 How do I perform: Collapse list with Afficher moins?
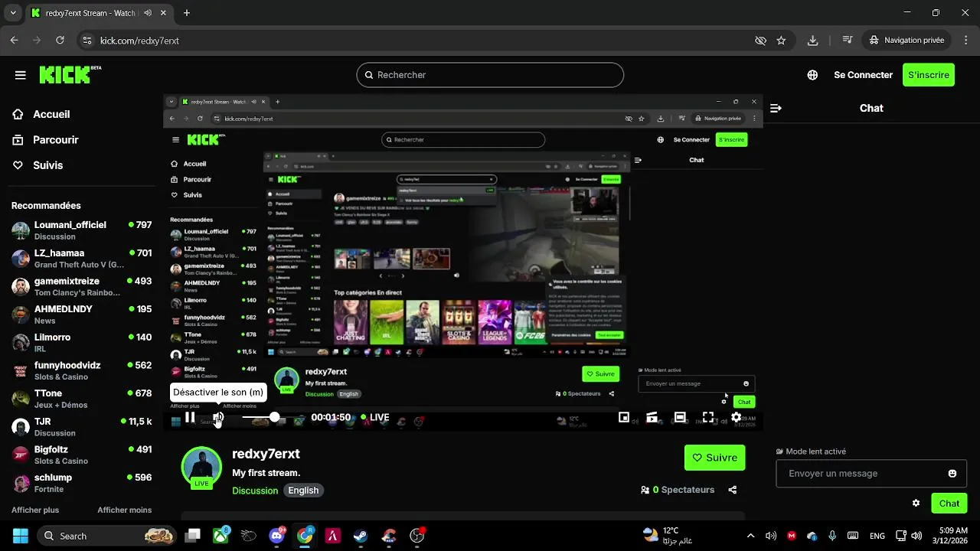click(124, 510)
